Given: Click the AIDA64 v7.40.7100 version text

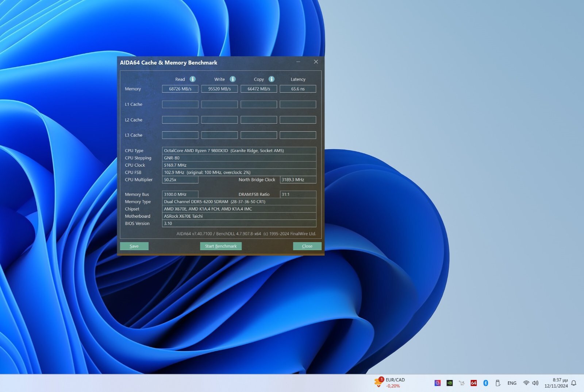Looking at the screenshot, I should tap(246, 234).
